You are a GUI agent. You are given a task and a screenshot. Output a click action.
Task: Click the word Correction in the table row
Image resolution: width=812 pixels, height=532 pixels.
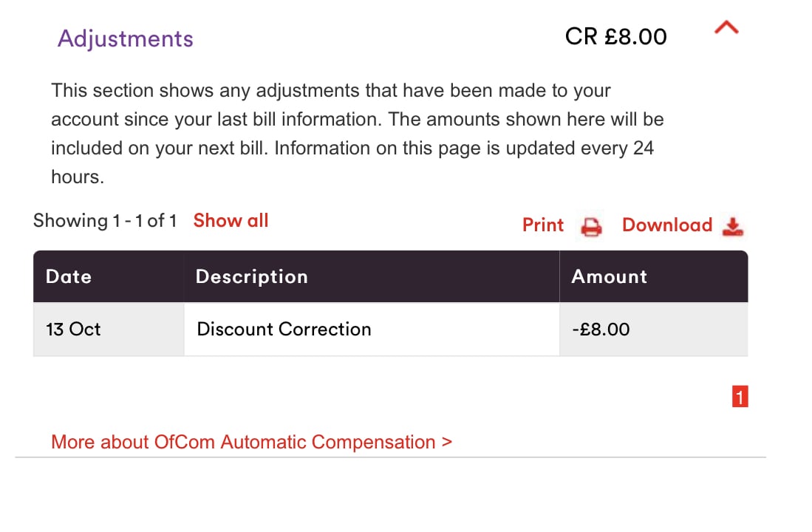tap(324, 330)
